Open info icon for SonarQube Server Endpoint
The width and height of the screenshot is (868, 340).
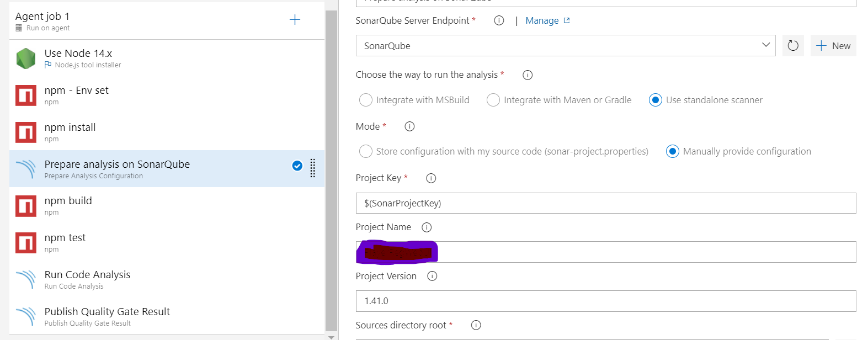(499, 21)
